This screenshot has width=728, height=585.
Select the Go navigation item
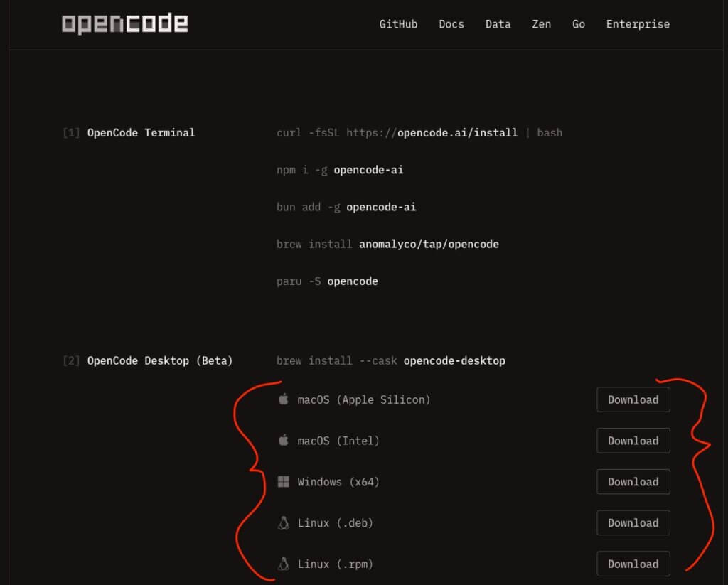(579, 24)
